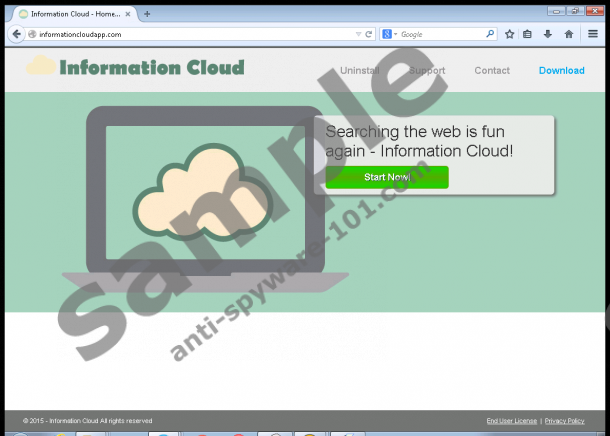The height and width of the screenshot is (436, 610).
Task: Go to the browser home page icon
Action: [x=568, y=34]
